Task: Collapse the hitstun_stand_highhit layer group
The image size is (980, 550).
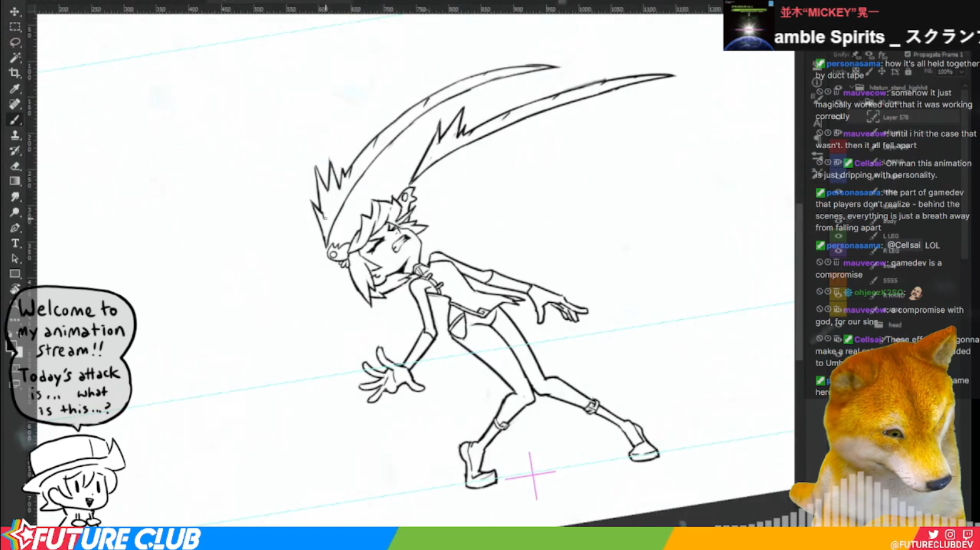Action: 851,87
